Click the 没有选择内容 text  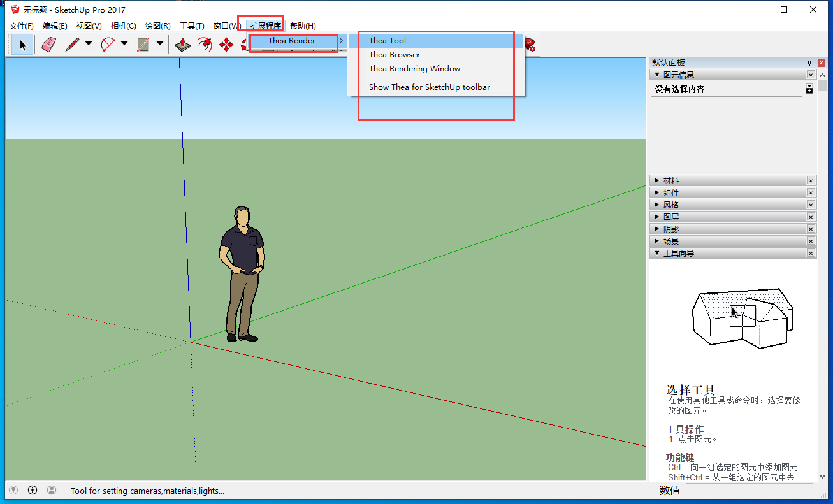tap(679, 89)
